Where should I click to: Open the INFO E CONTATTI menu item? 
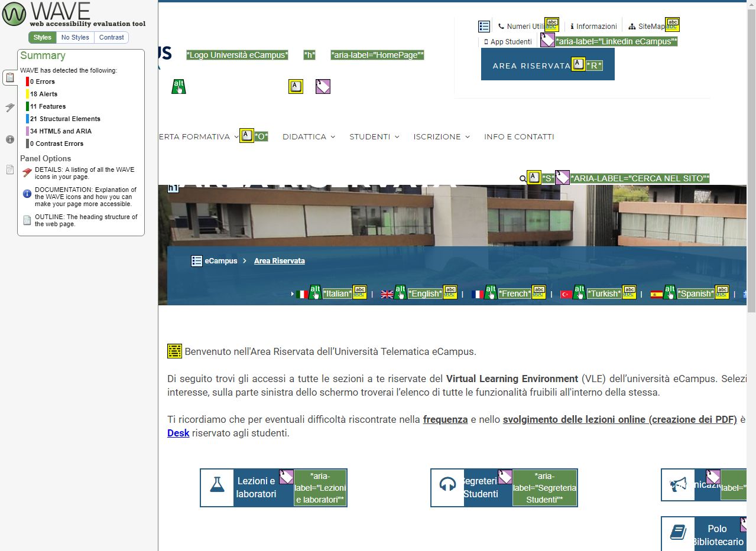[519, 136]
